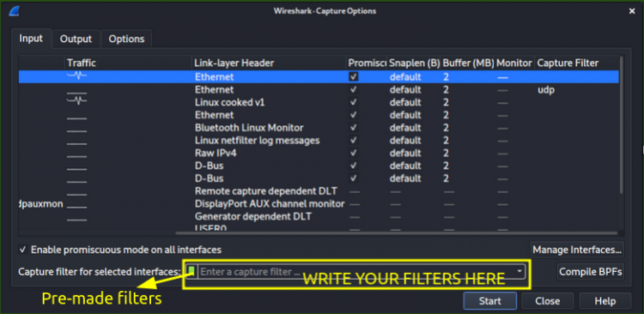The image size is (644, 314).
Task: Click snaplen default value of Raw IPv4 row
Action: [405, 153]
